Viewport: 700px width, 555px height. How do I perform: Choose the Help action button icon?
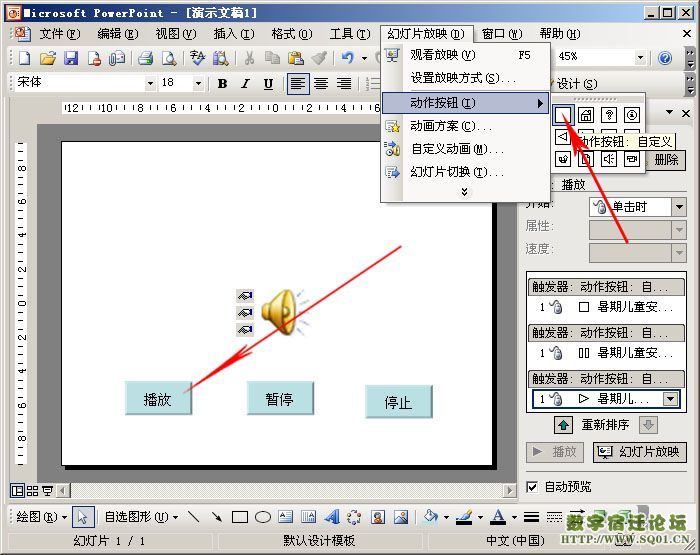[609, 115]
